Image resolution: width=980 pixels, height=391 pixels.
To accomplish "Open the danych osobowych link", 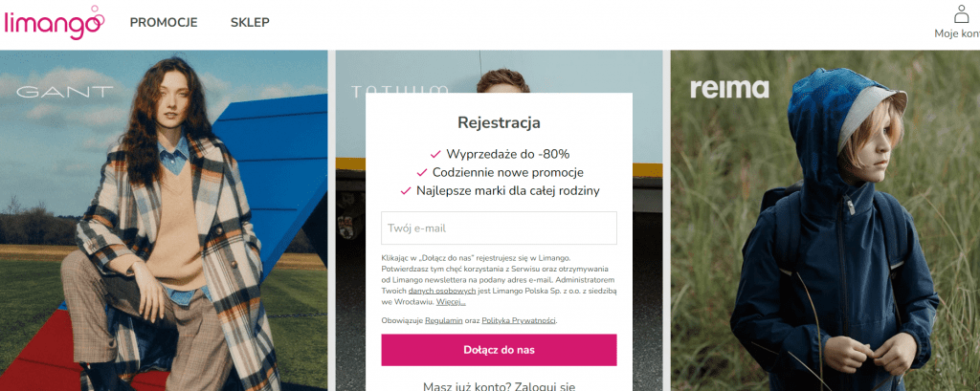I will (434, 291).
